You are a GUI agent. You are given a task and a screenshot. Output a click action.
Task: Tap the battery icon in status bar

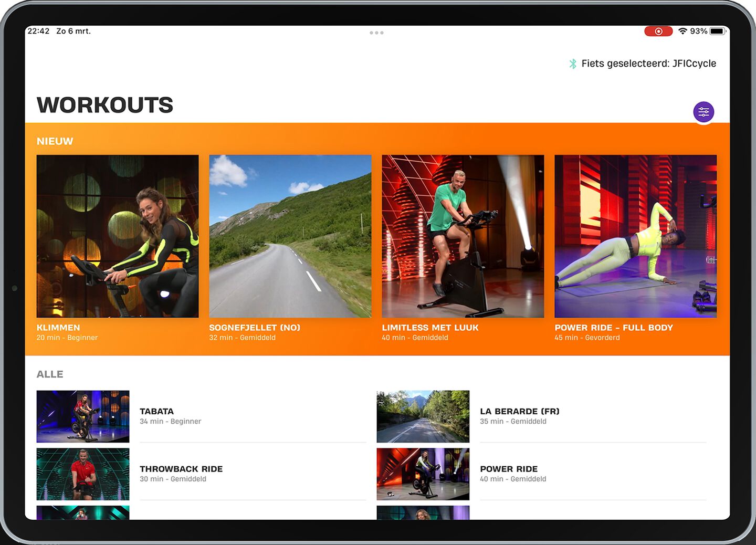[717, 32]
